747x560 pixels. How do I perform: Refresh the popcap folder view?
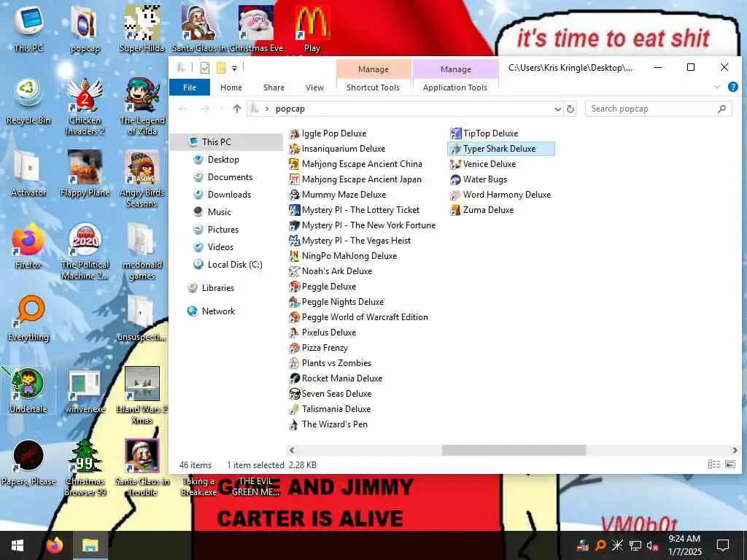coord(570,109)
